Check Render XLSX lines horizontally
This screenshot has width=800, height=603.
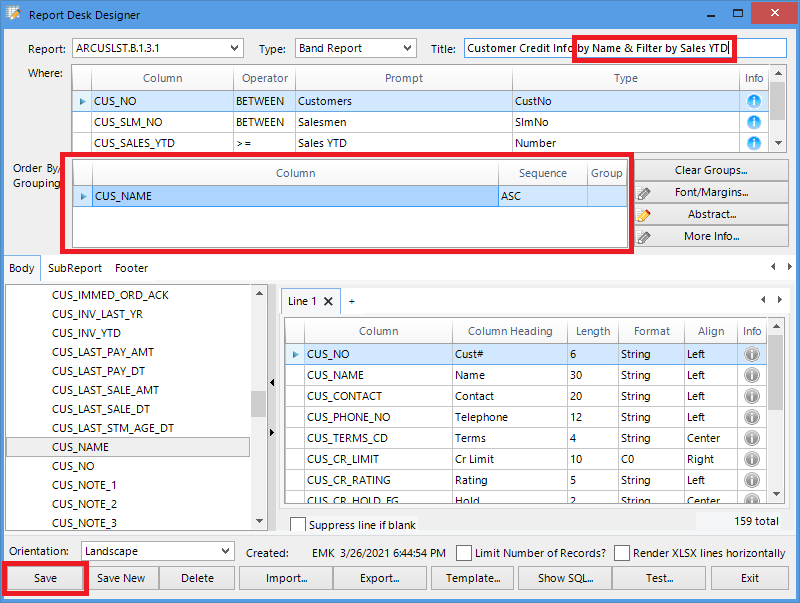[622, 553]
